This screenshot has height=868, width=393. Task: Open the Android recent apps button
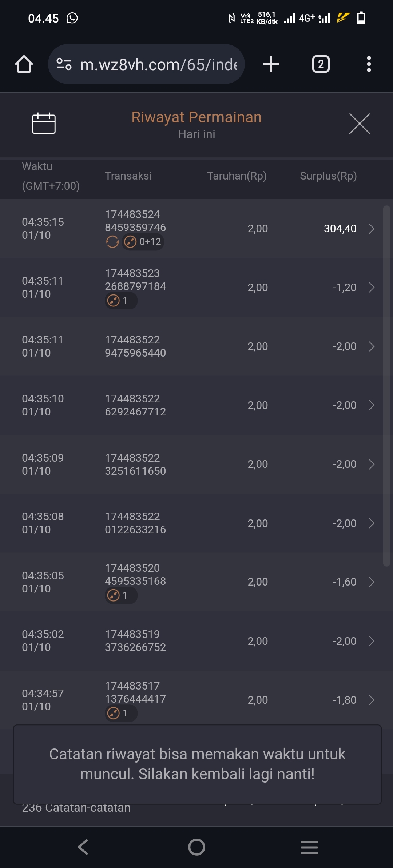click(x=309, y=847)
